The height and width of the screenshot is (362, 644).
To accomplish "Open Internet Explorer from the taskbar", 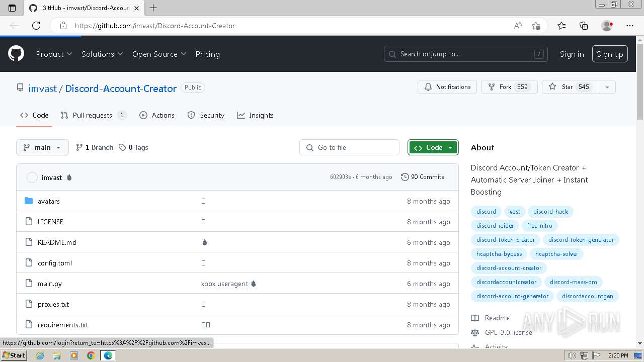I will click(40, 355).
